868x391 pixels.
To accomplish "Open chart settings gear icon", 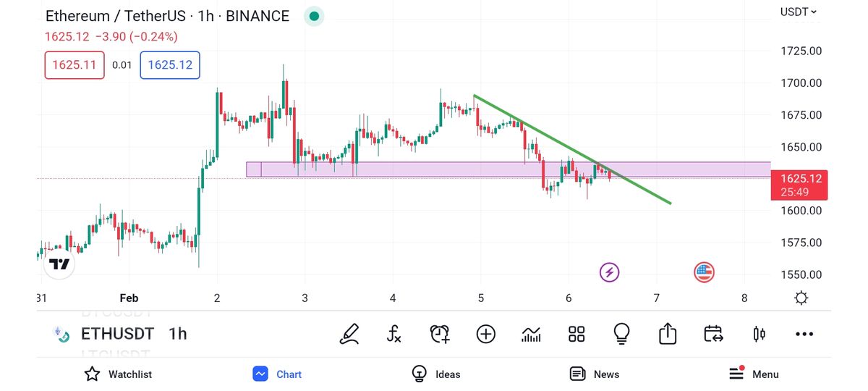I will pos(801,298).
